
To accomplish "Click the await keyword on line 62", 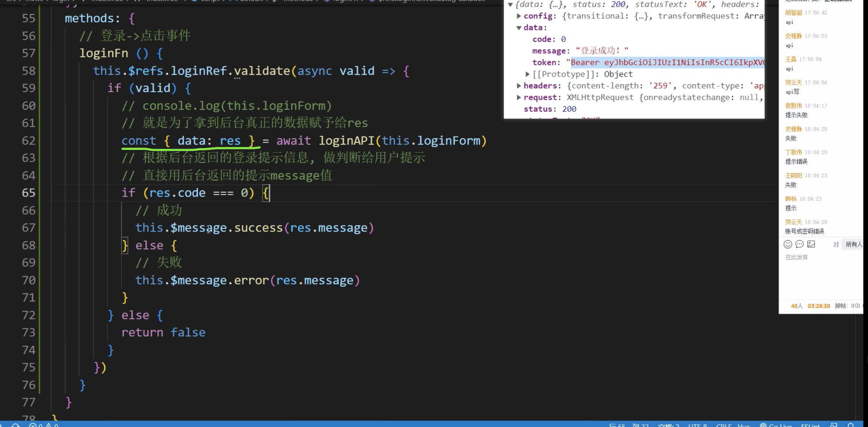I will click(x=294, y=141).
